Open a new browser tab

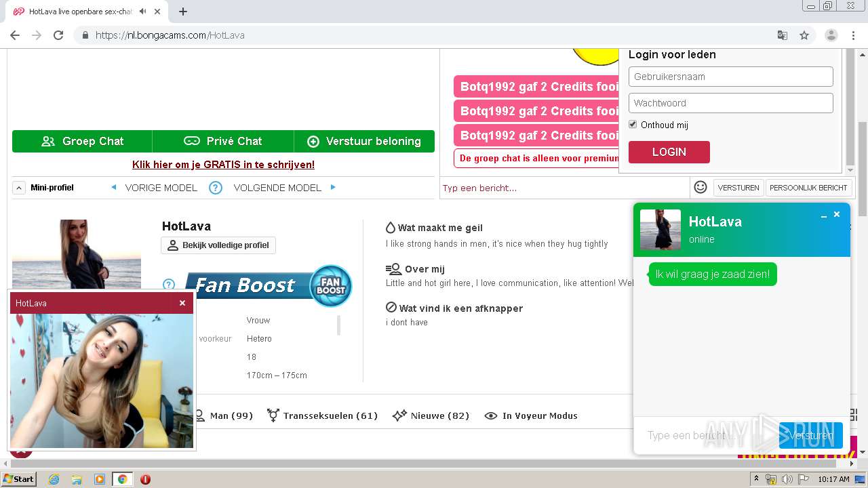tap(182, 12)
